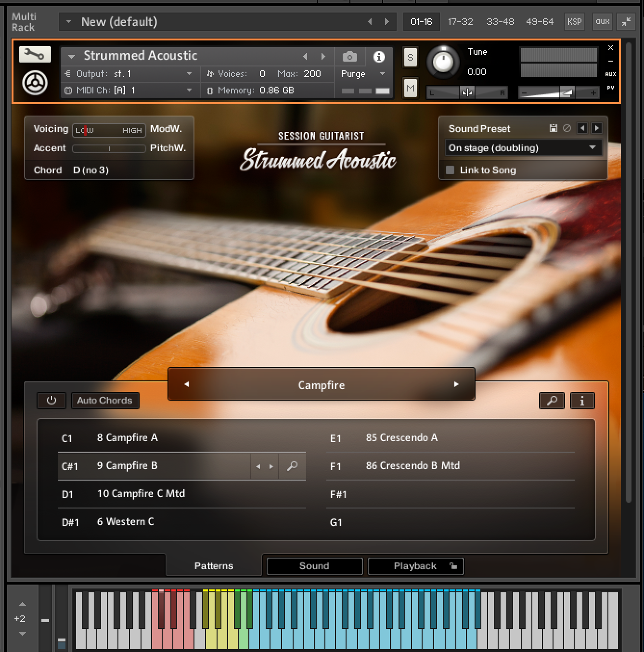Go to the next multi rack preset

tap(386, 22)
